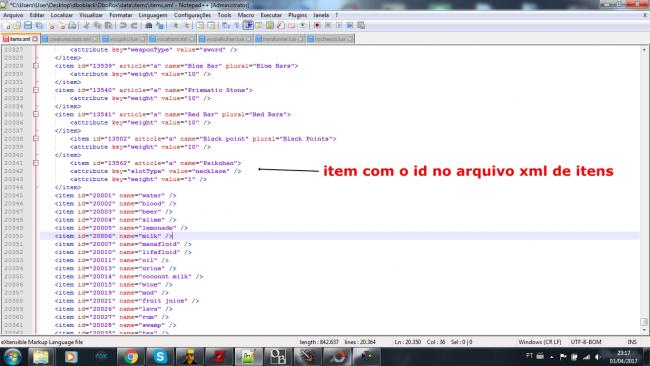Click the Ln : 20.350 status field
Image resolution: width=650 pixels, height=366 pixels.
tap(407, 342)
